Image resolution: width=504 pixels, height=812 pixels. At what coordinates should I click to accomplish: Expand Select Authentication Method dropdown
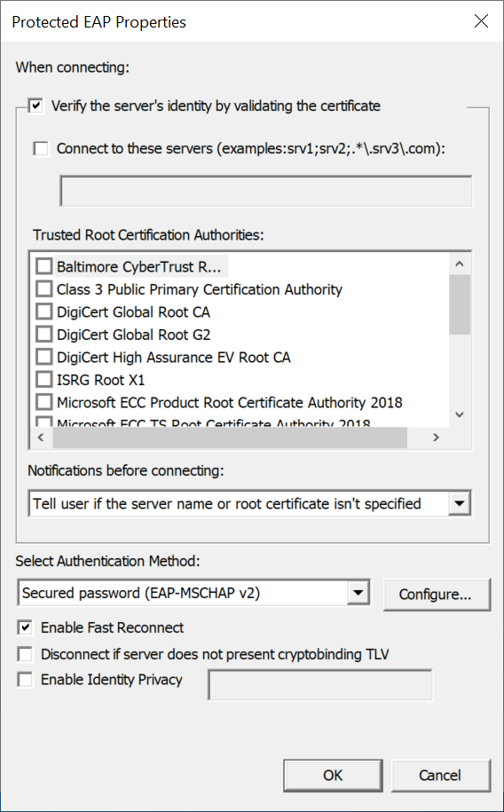coord(193,593)
